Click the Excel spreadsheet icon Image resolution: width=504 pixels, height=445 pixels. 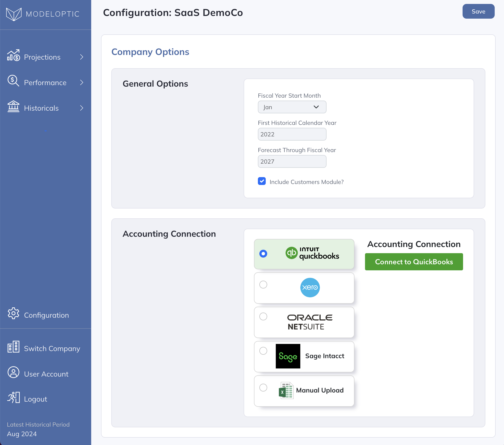click(286, 391)
